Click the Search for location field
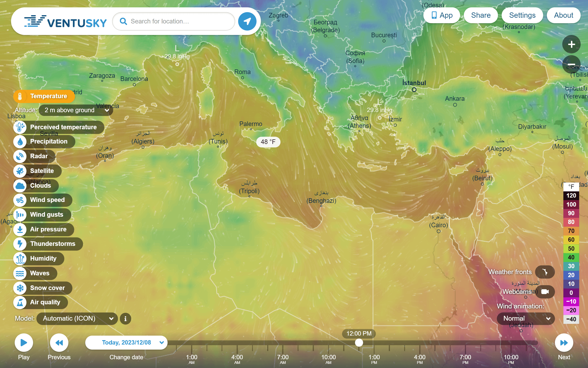 [173, 21]
